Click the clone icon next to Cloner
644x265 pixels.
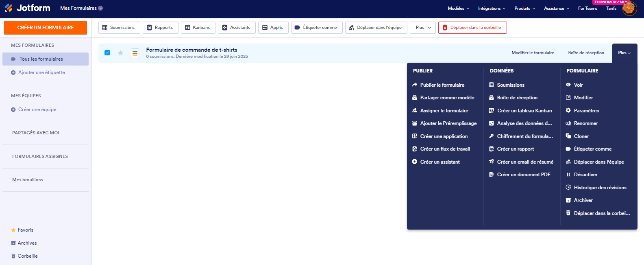coord(568,136)
